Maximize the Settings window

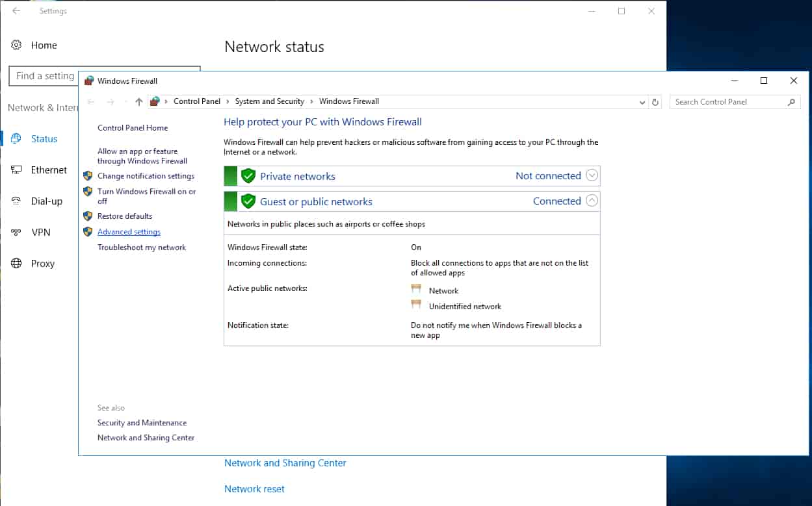(622, 11)
